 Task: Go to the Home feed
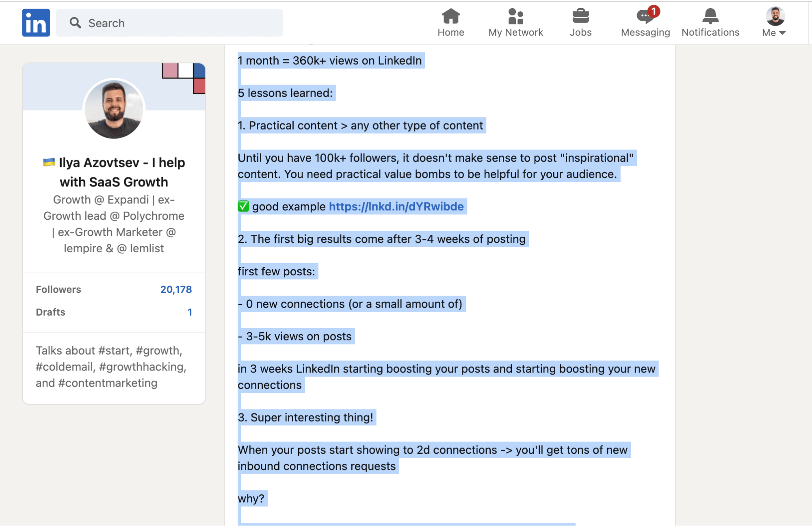451,23
